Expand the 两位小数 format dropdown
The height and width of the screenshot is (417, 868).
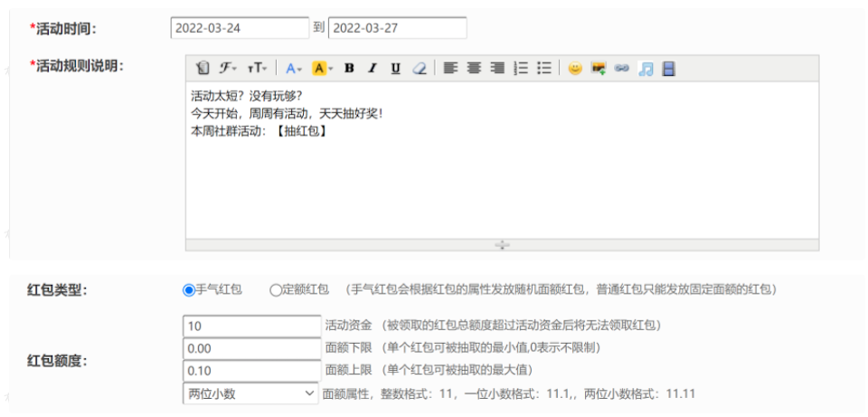click(x=250, y=394)
